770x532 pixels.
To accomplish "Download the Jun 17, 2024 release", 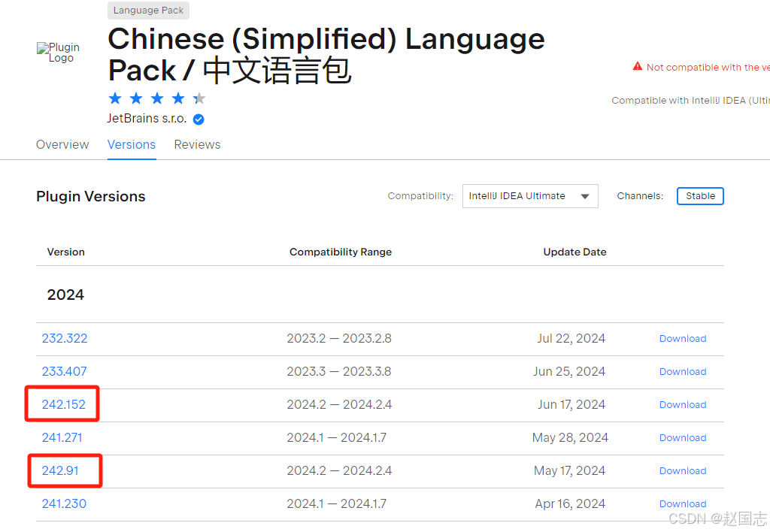I will point(683,405).
